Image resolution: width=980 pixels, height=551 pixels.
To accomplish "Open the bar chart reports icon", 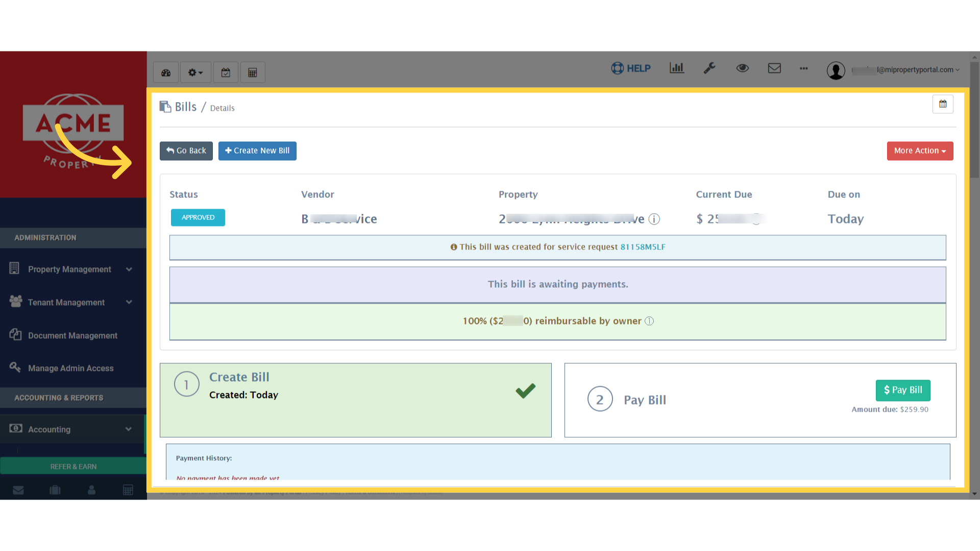I will [677, 68].
